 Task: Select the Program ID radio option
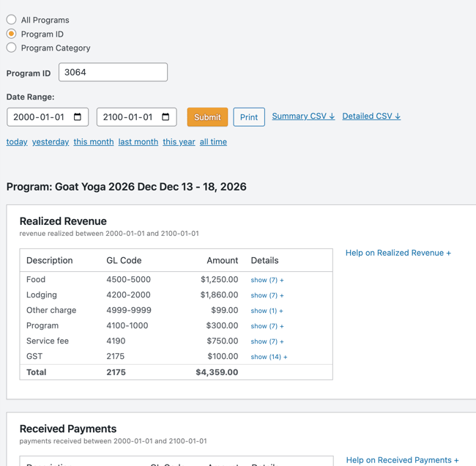pyautogui.click(x=12, y=34)
